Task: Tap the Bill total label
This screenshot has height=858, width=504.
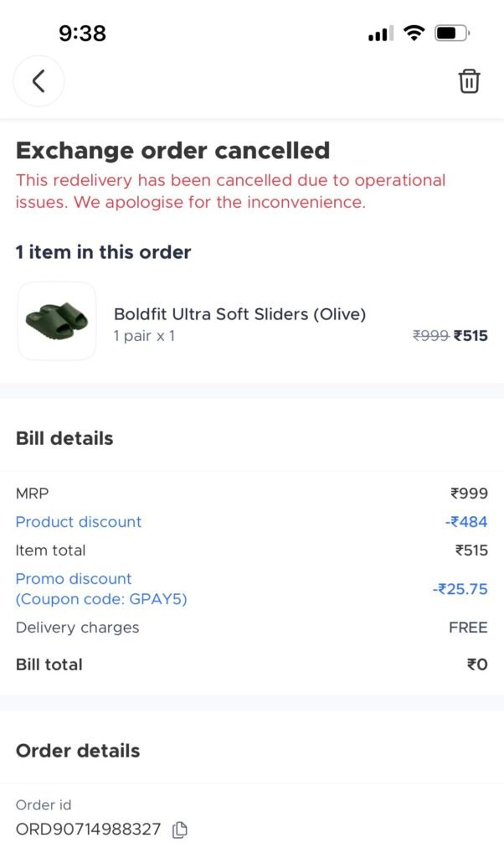Action: pyautogui.click(x=49, y=664)
